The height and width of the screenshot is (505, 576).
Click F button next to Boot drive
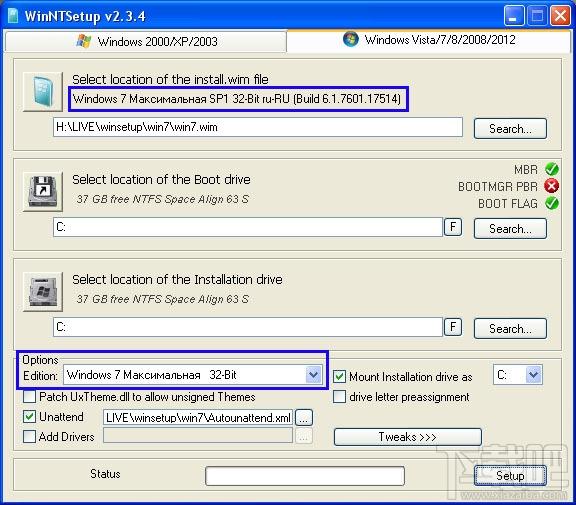tap(453, 227)
